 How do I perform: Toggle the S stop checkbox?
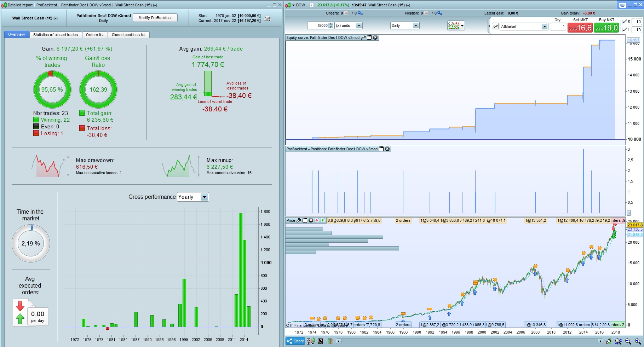[x=625, y=22]
